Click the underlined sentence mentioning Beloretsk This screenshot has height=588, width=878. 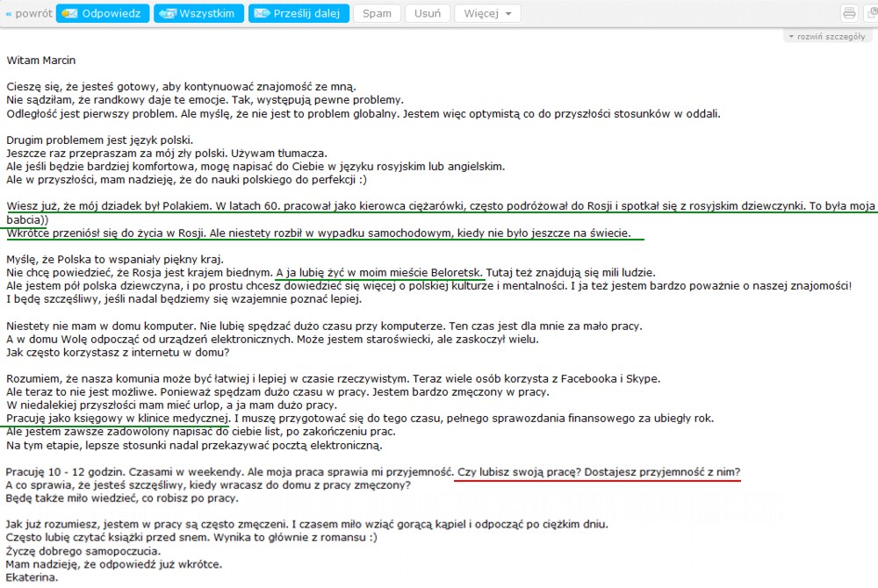point(379,272)
